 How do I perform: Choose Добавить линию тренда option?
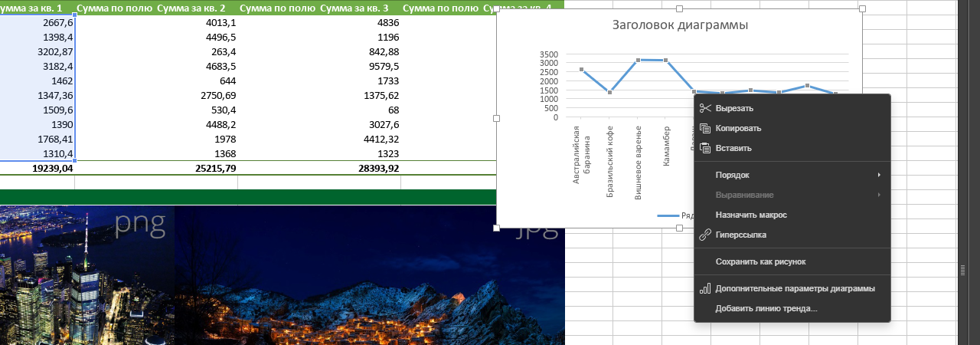coord(766,309)
